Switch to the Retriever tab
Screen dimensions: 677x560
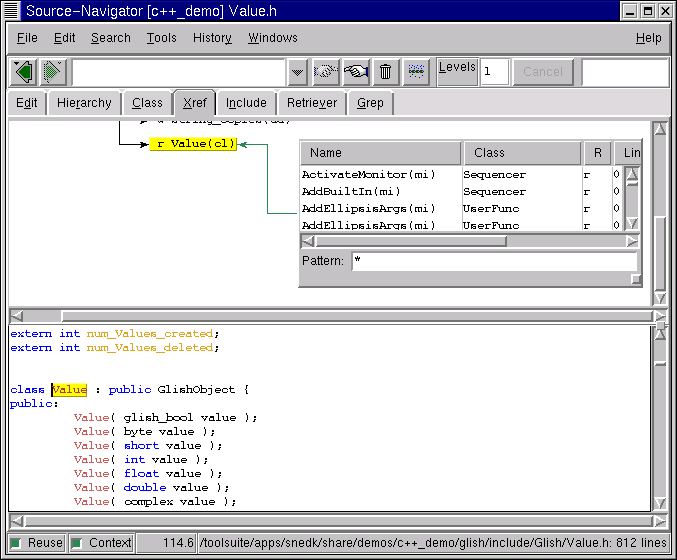[312, 103]
